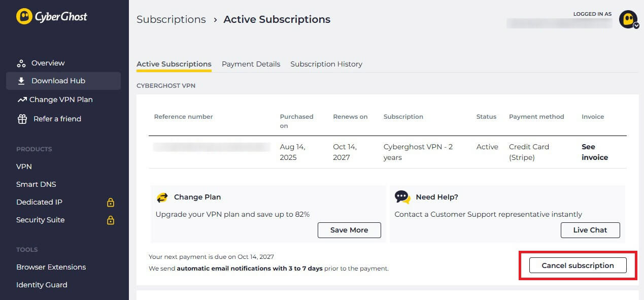This screenshot has height=300, width=644.
Task: Cancel the subscription
Action: (578, 265)
